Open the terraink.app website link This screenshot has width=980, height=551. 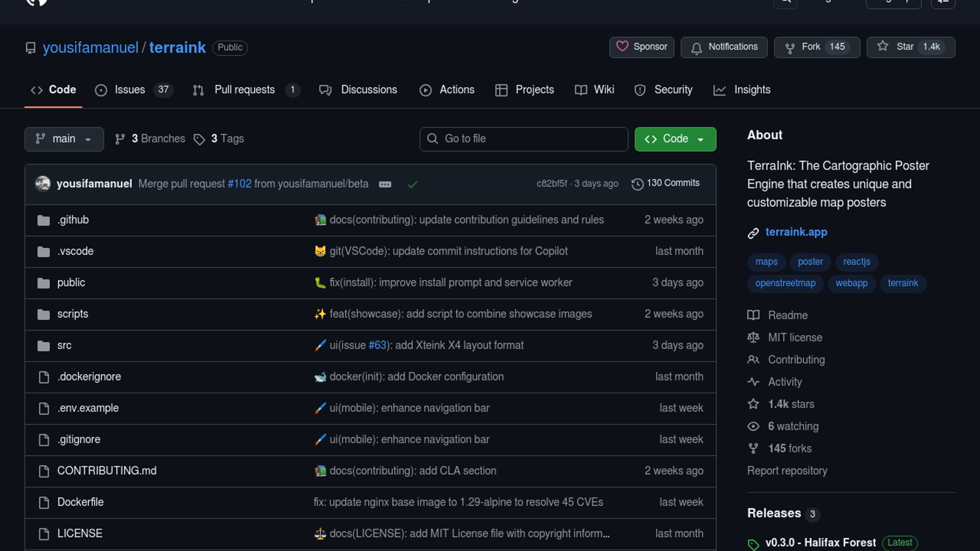tap(796, 232)
